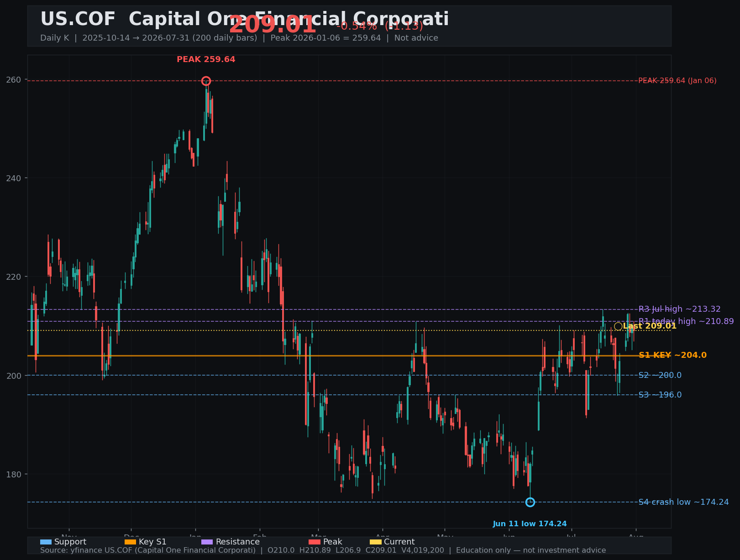Click the S1 KEY ~204.0 label
The width and height of the screenshot is (740, 560).
coord(672,356)
